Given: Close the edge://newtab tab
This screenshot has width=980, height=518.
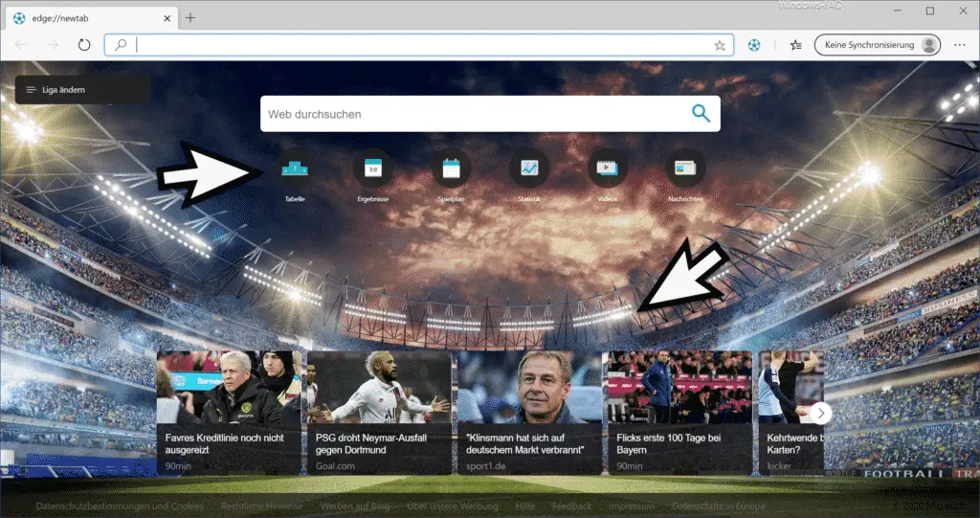Looking at the screenshot, I should pyautogui.click(x=167, y=19).
